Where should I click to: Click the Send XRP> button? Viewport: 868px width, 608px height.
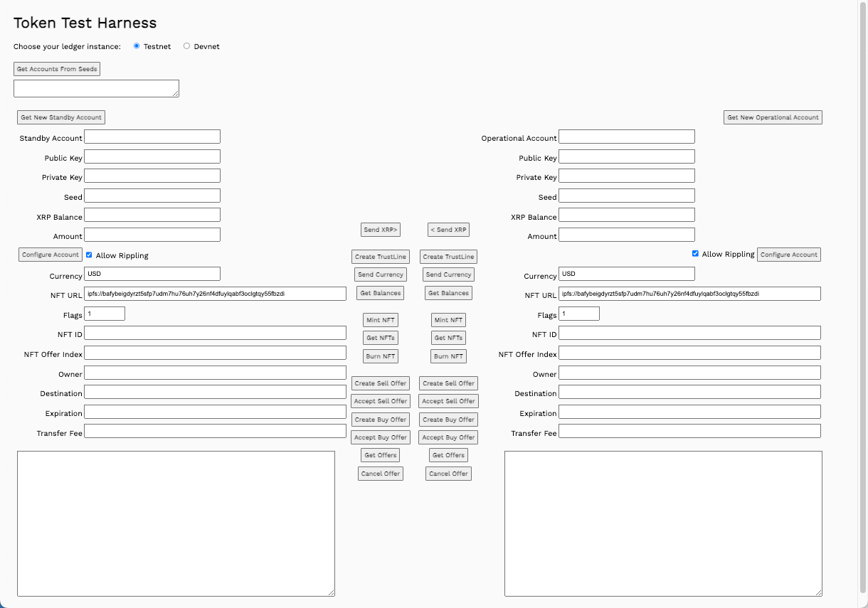pos(380,229)
